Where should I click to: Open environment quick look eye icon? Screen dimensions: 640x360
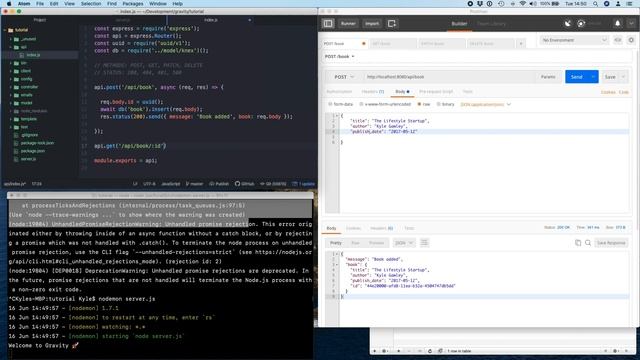click(x=618, y=40)
